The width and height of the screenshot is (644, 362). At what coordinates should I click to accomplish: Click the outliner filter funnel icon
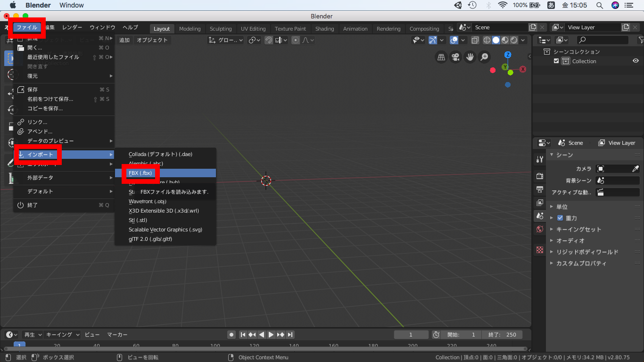tap(641, 40)
